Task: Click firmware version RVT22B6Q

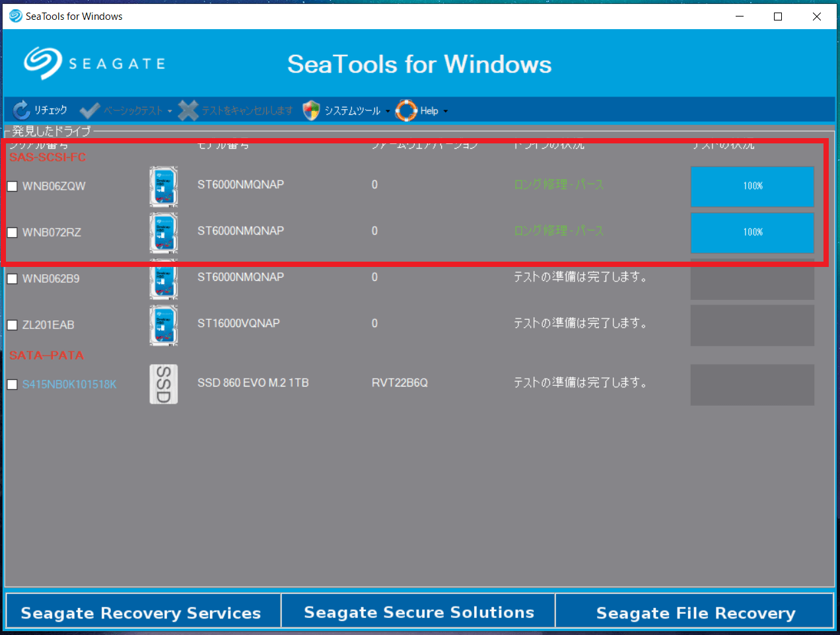Action: click(400, 383)
